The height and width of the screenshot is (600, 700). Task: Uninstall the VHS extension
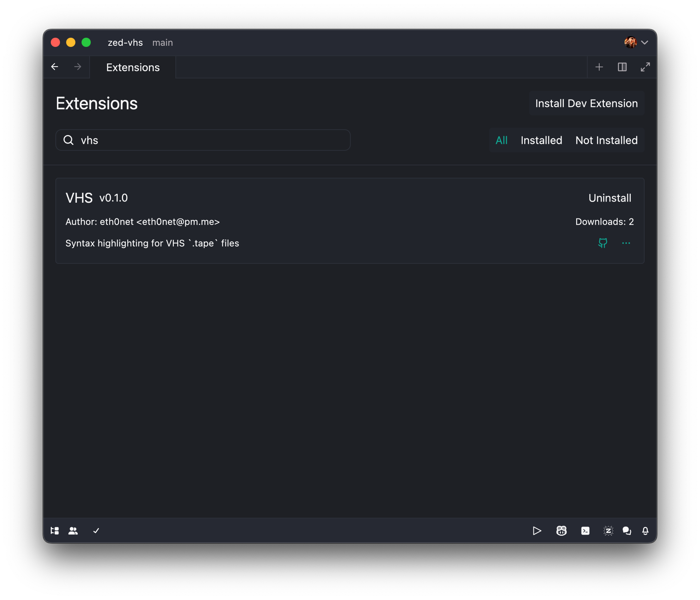pyautogui.click(x=610, y=198)
